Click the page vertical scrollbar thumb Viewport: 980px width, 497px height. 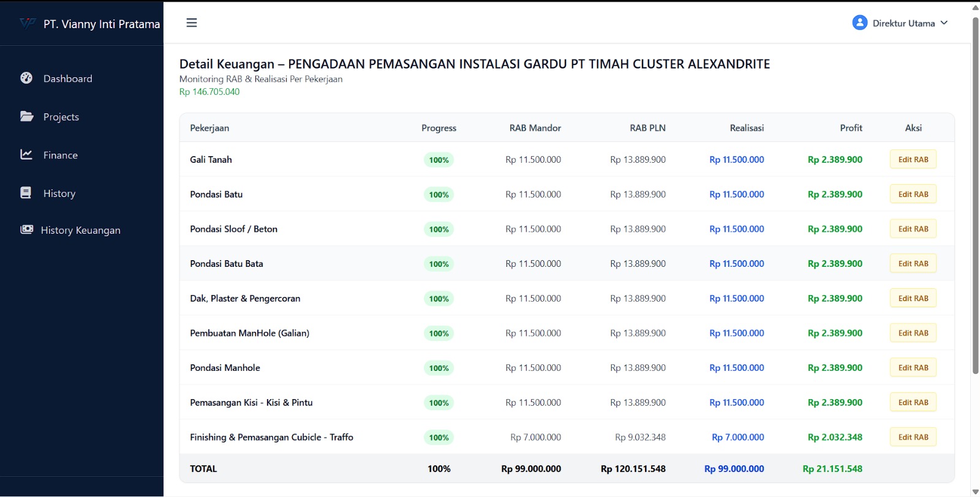pos(975,196)
